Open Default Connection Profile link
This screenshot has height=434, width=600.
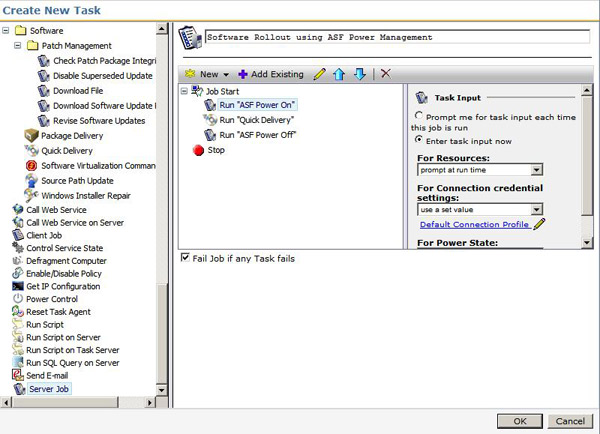click(x=474, y=224)
